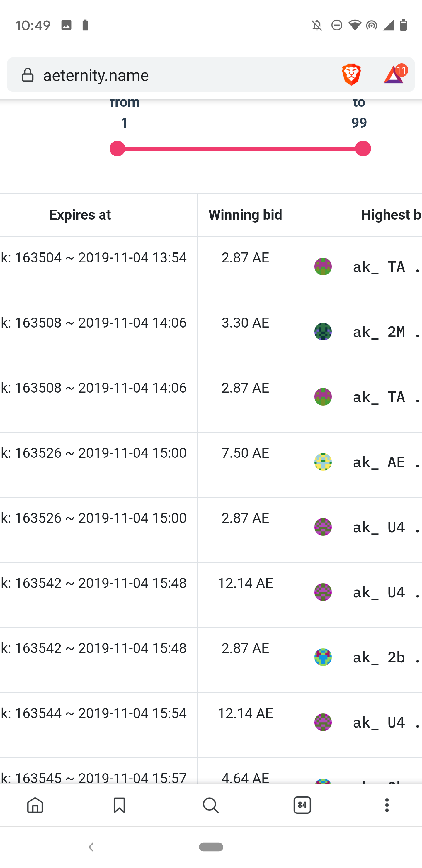The height and width of the screenshot is (868, 422).
Task: Open the three-dot browser menu
Action: [x=387, y=805]
